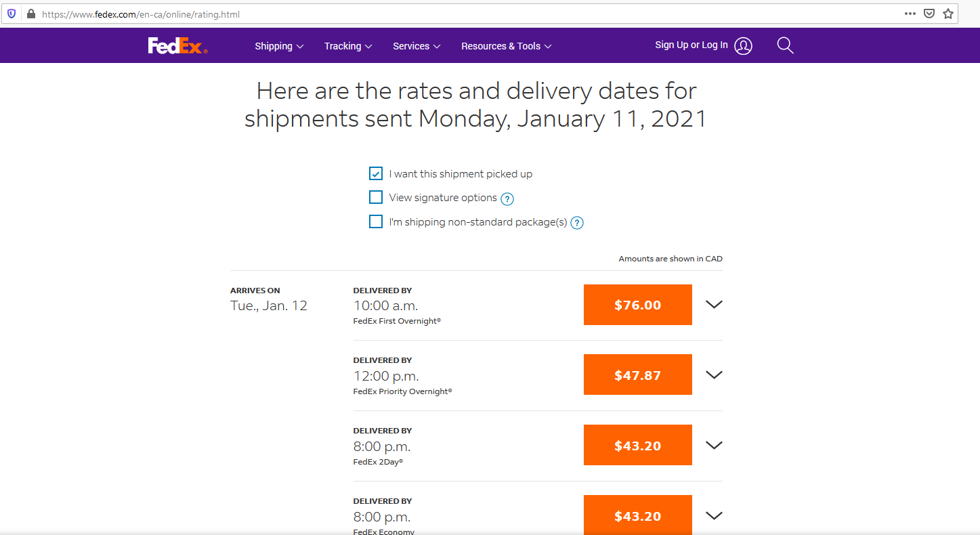
Task: Expand details for the FedEx 2Day rate
Action: (713, 445)
